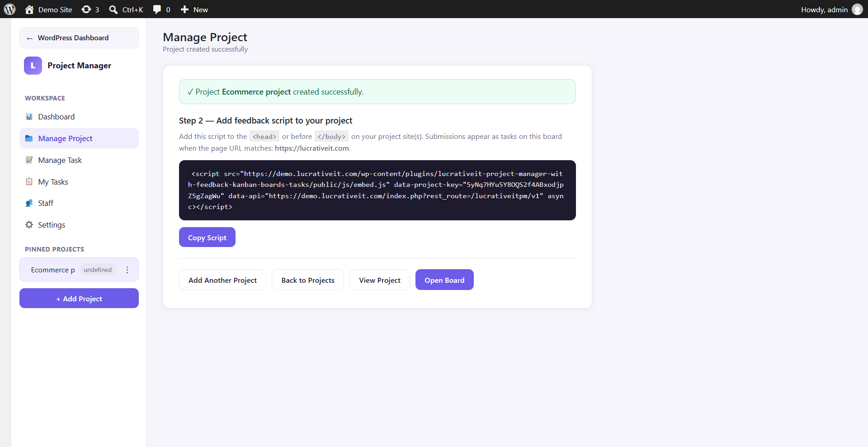868x447 pixels.
Task: Click the Staff people icon
Action: click(29, 203)
